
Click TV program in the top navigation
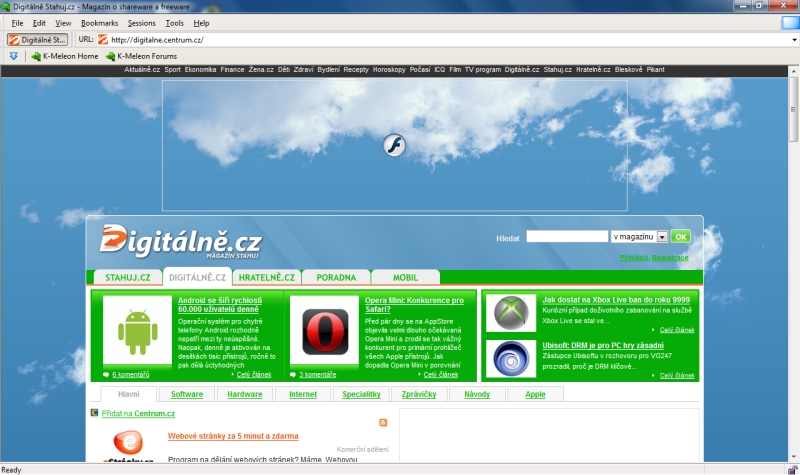(483, 70)
